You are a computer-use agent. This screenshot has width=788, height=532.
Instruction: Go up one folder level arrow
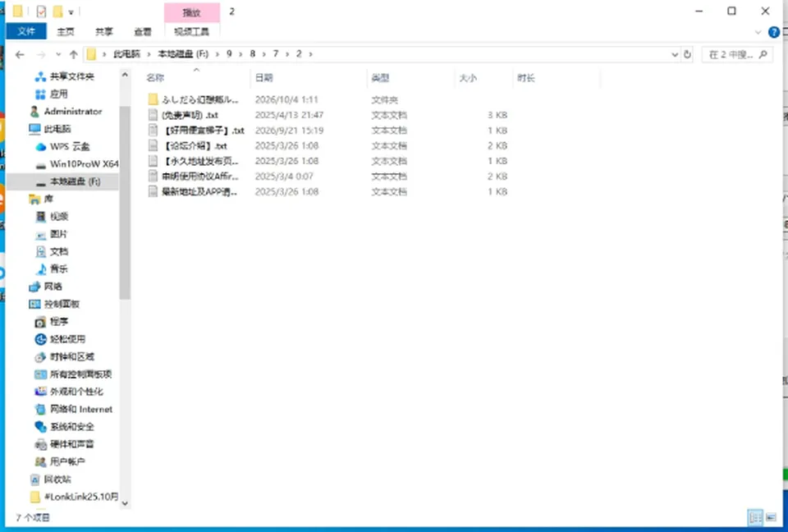point(73,54)
